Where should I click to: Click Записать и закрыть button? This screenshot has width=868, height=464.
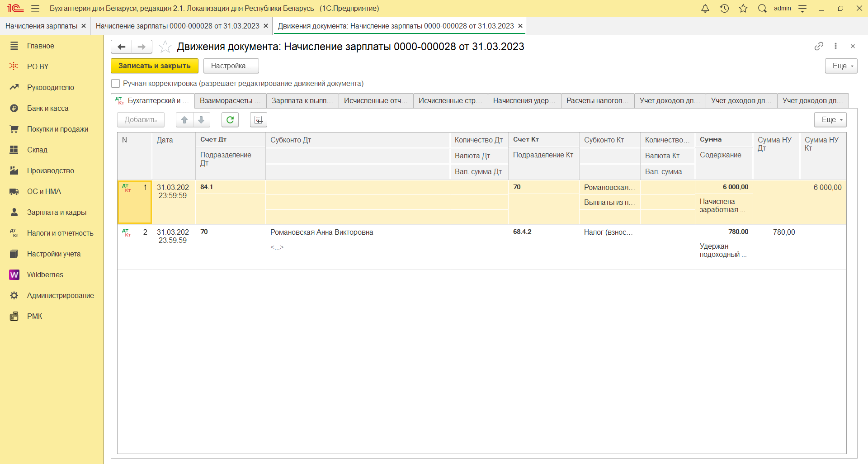point(155,66)
